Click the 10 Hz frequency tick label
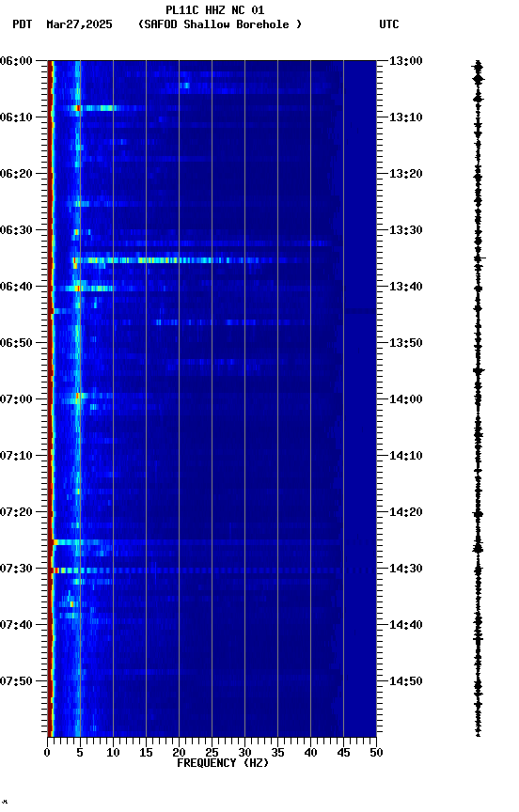The height and width of the screenshot is (812, 519). click(x=113, y=753)
